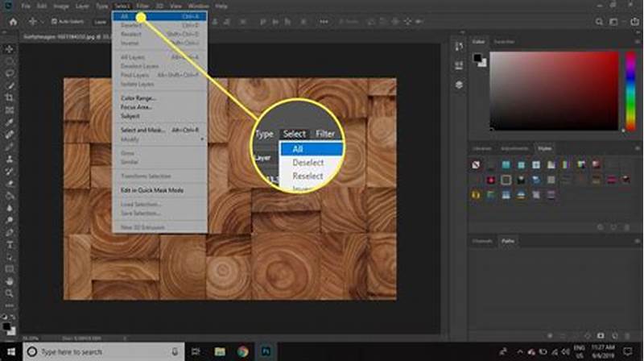Open the collapsed Properties panel icon

coord(459,66)
